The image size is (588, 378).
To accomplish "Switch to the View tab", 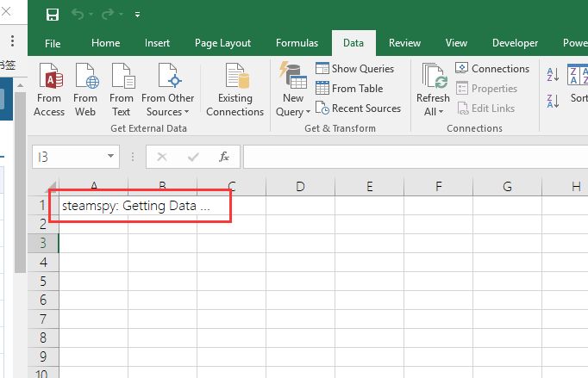I will click(x=456, y=43).
